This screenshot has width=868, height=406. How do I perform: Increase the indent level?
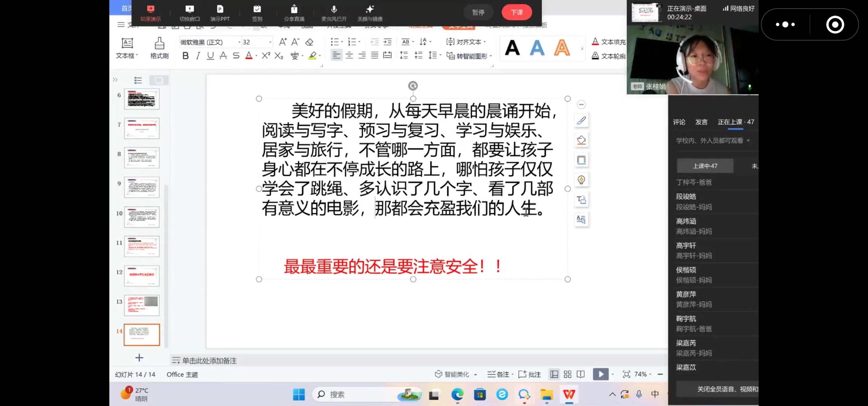pyautogui.click(x=387, y=42)
